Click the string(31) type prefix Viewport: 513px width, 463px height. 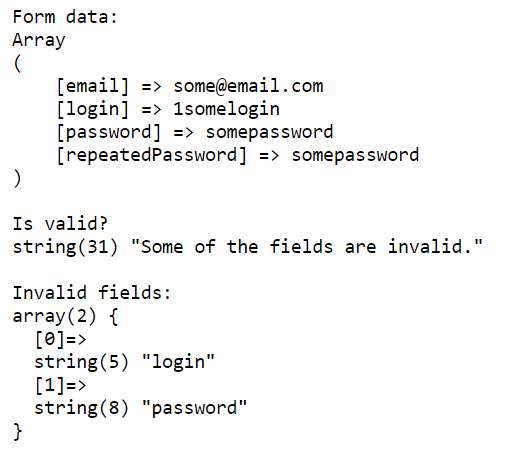click(x=65, y=247)
